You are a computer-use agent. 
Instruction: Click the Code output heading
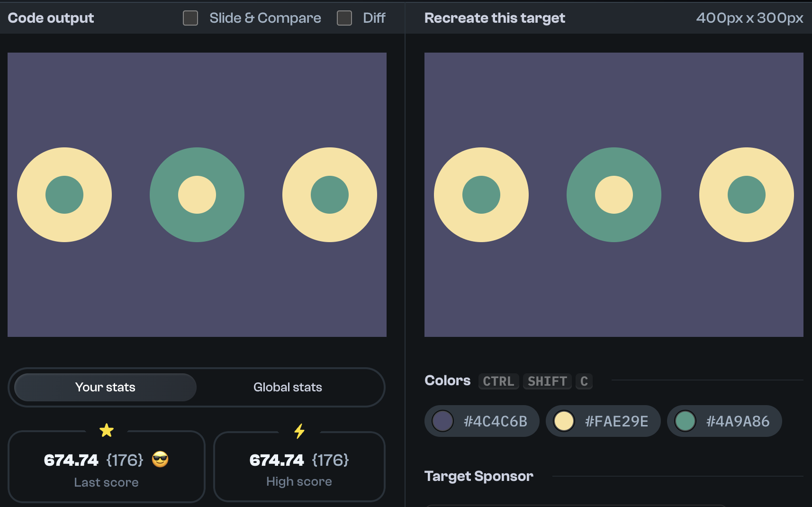[51, 18]
